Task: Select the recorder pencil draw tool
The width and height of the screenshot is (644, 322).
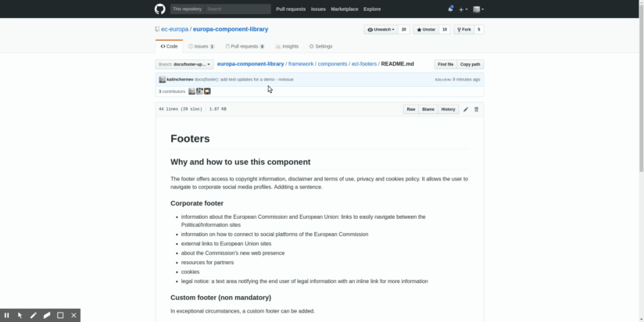Action: [x=34, y=316]
